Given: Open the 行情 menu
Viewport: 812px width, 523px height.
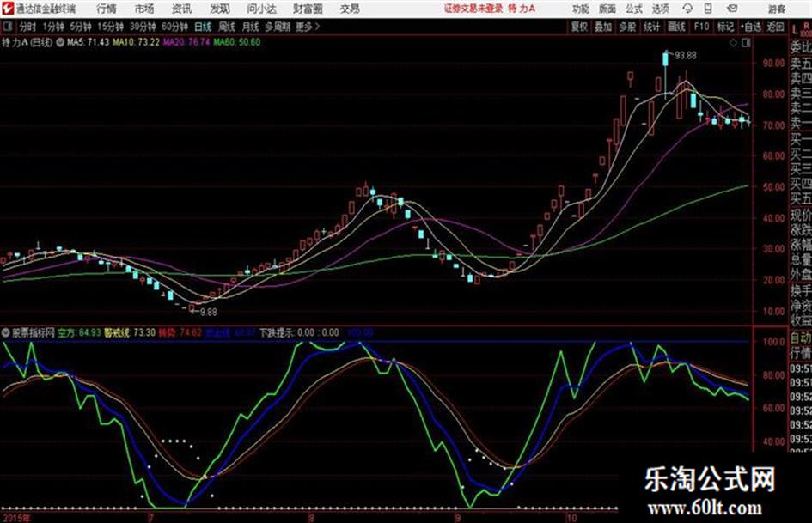Looking at the screenshot, I should tap(107, 9).
